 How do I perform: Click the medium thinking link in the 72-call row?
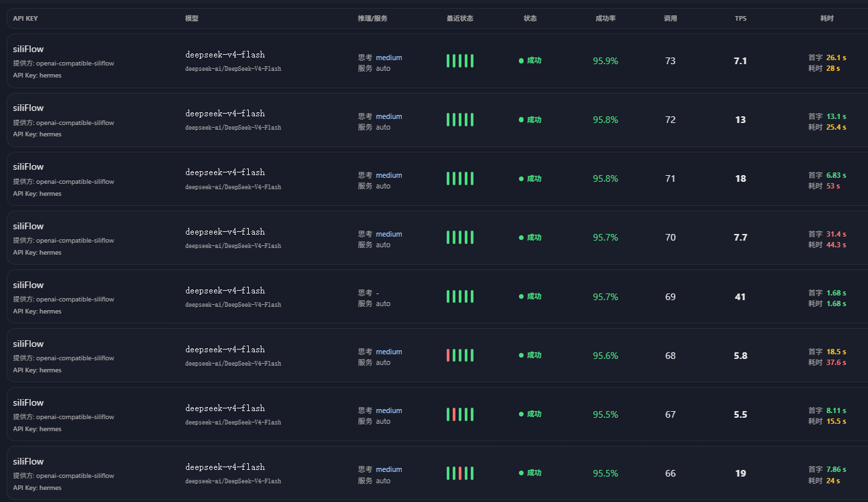click(x=389, y=116)
